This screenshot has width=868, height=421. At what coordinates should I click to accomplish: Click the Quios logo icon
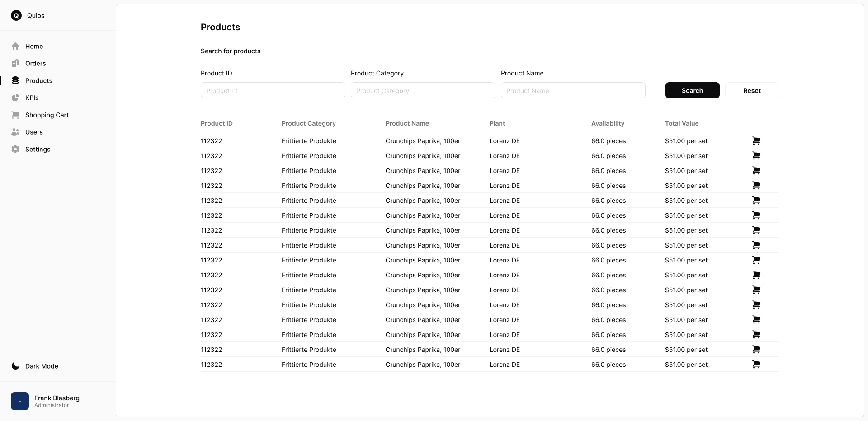(16, 15)
